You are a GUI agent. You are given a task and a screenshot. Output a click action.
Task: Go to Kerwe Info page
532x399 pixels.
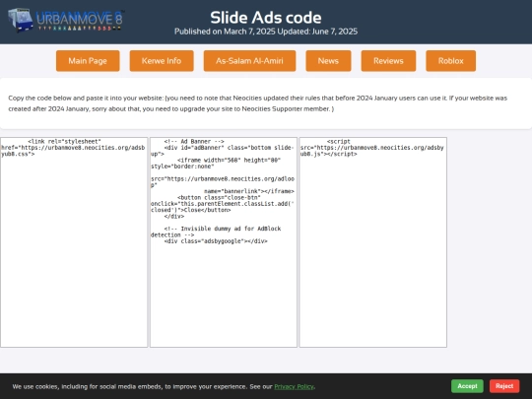point(162,61)
